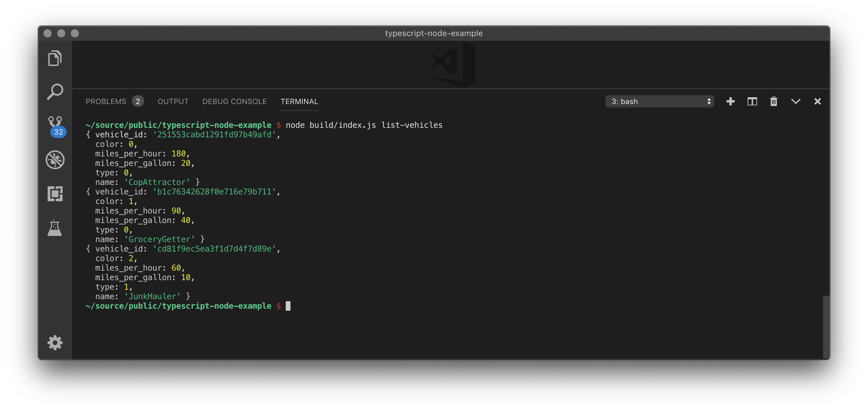Viewport: 868px width, 410px height.
Task: Switch to the Debug Console tab
Action: pyautogui.click(x=234, y=101)
